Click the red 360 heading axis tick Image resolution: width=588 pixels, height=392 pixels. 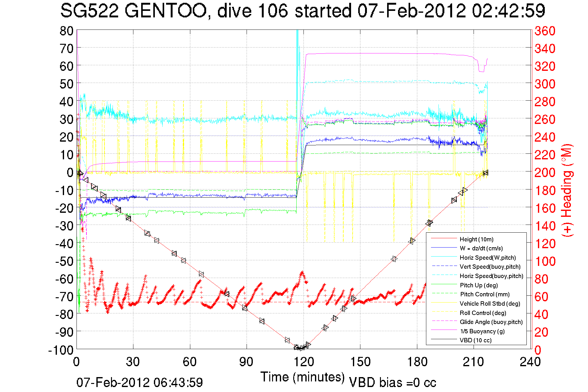coord(545,31)
